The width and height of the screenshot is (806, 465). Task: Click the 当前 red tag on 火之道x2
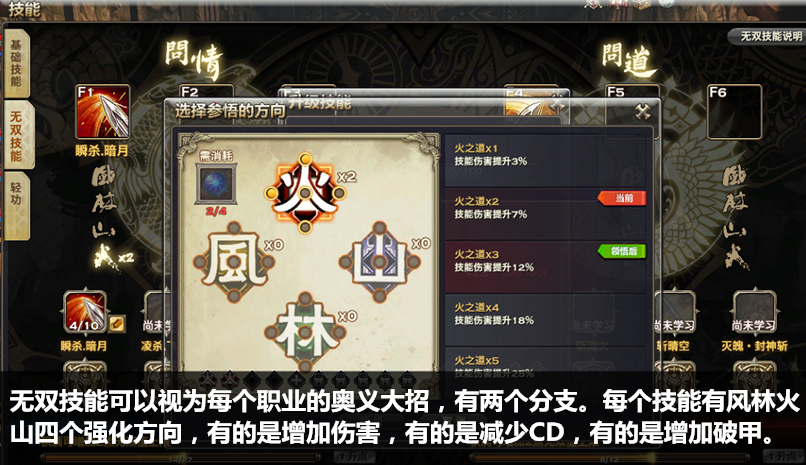(622, 198)
